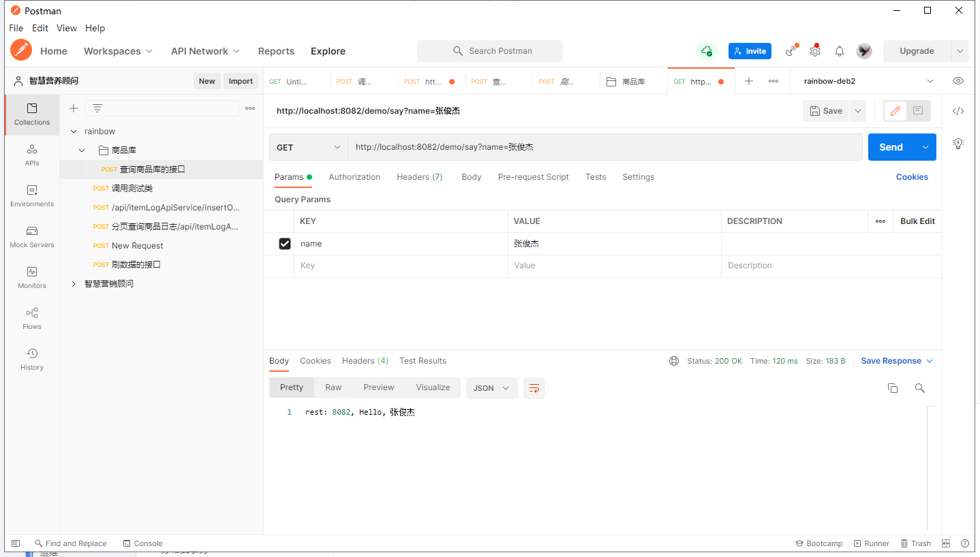Open the Cookies link
The height and width of the screenshot is (557, 980).
(912, 177)
